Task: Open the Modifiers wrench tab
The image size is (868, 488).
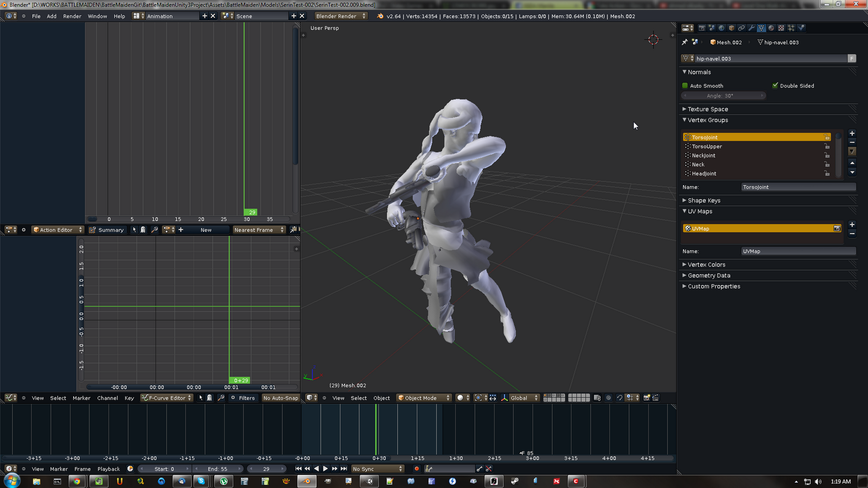Action: click(x=751, y=28)
